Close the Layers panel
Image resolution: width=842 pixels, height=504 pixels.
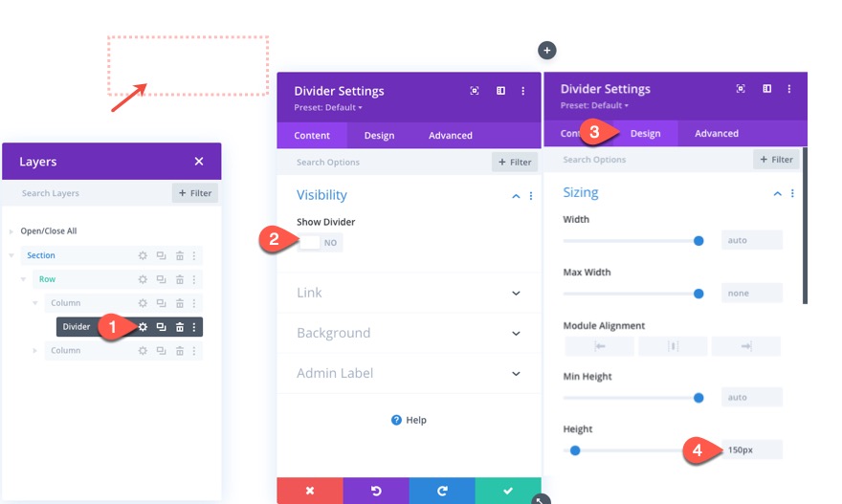click(199, 162)
